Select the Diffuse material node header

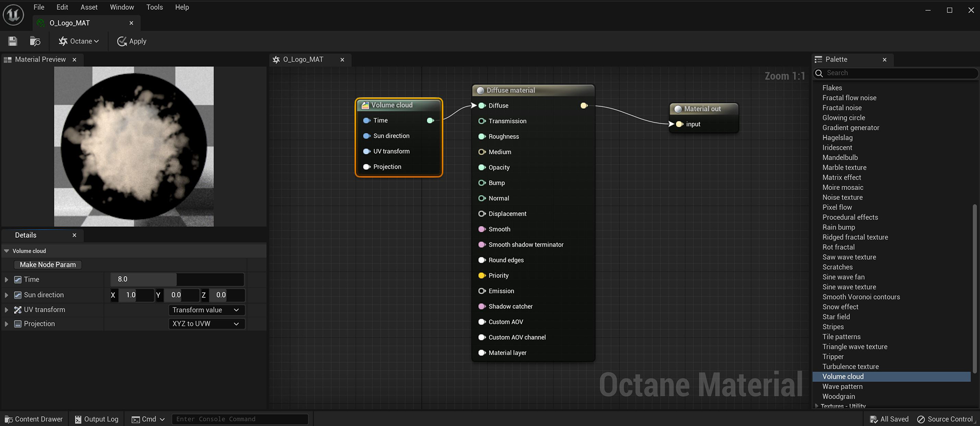[x=533, y=91]
